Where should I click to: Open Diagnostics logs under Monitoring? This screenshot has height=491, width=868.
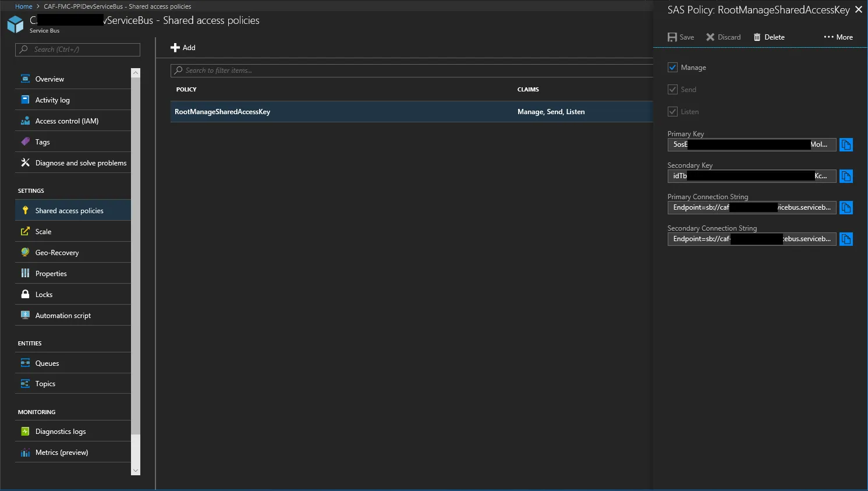tap(73, 431)
